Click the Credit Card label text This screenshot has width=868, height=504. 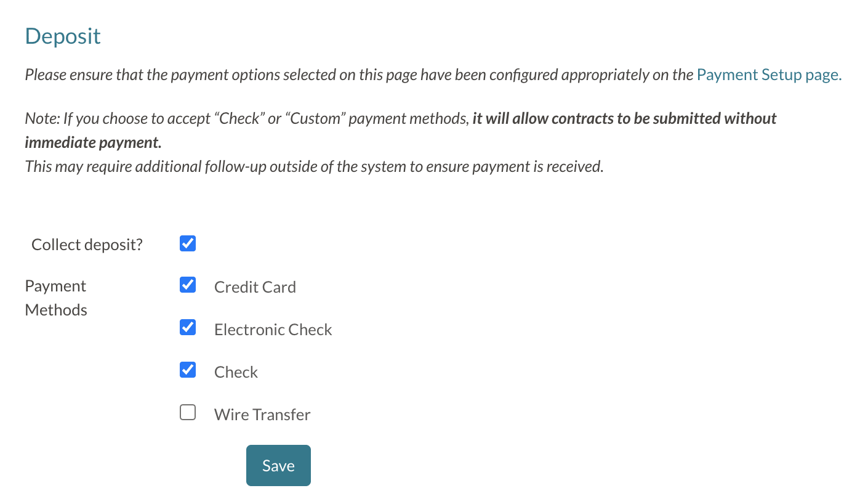pyautogui.click(x=255, y=287)
